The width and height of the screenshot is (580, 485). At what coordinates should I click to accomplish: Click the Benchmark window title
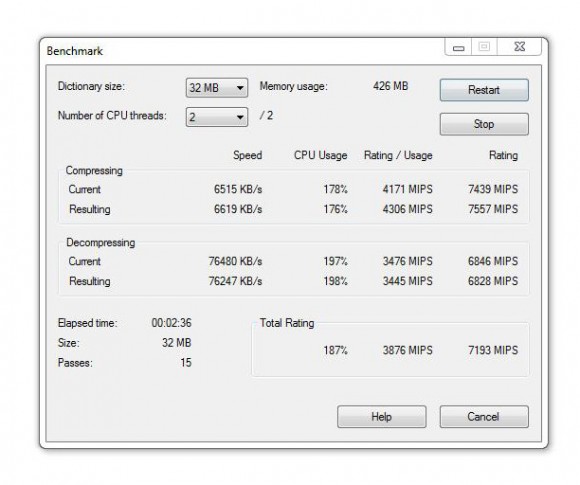[74, 51]
